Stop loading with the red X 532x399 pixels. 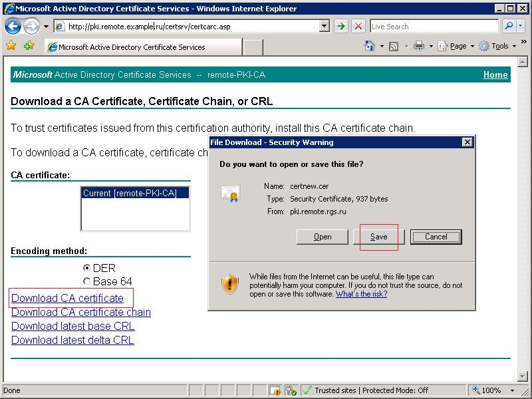358,26
